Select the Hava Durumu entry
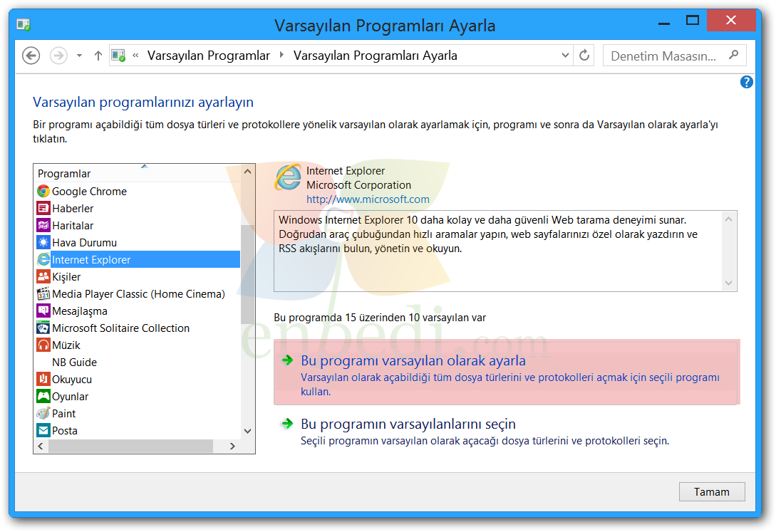 (137, 242)
